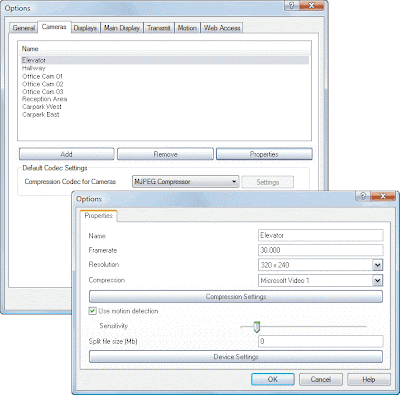Click the Split file size field

pos(321,341)
